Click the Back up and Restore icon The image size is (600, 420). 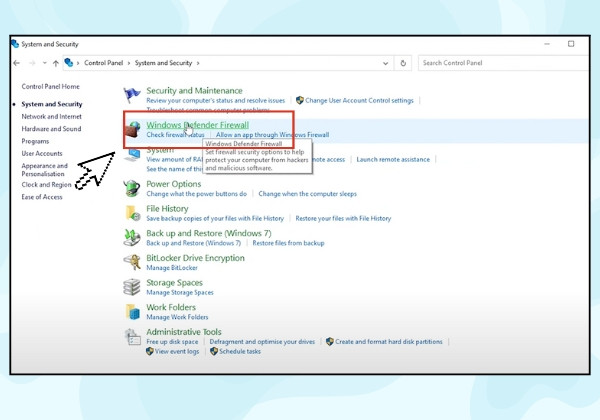coord(132,238)
